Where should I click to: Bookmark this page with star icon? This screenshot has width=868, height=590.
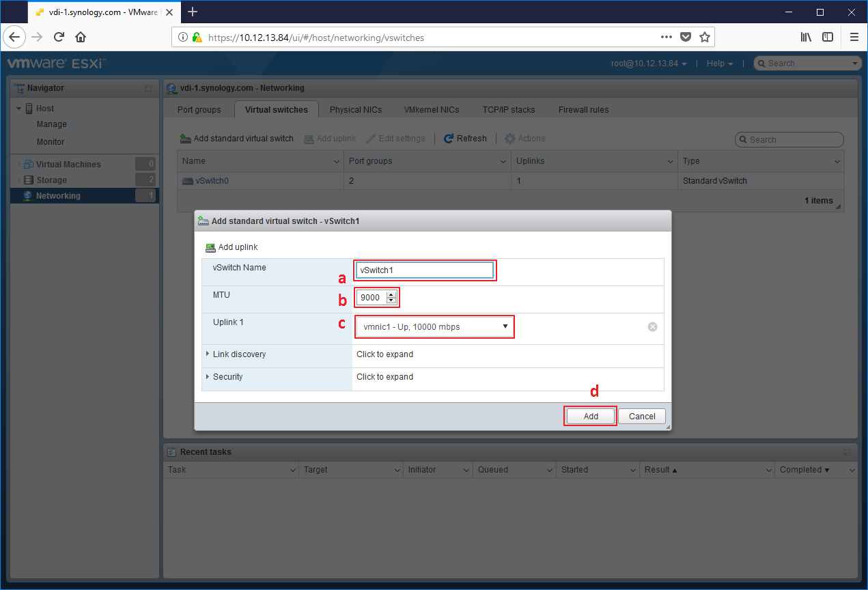pos(705,37)
